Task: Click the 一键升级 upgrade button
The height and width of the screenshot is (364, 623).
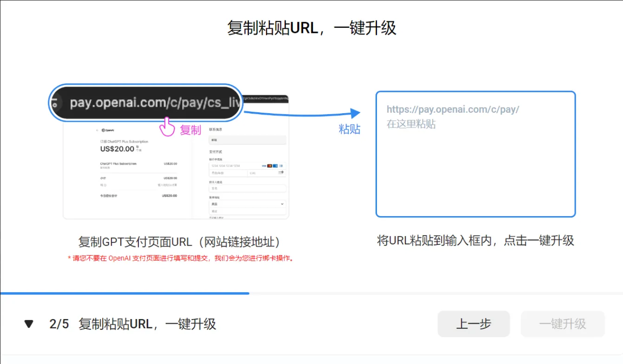Action: 563,324
